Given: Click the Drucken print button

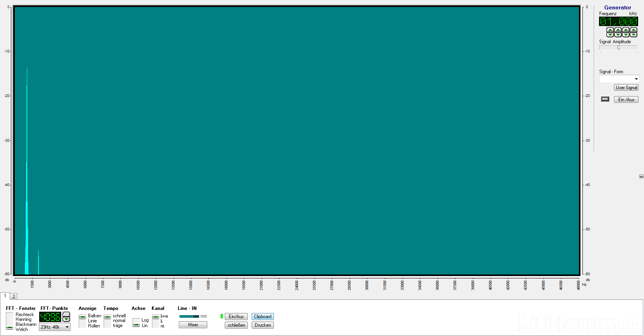Looking at the screenshot, I should point(263,325).
